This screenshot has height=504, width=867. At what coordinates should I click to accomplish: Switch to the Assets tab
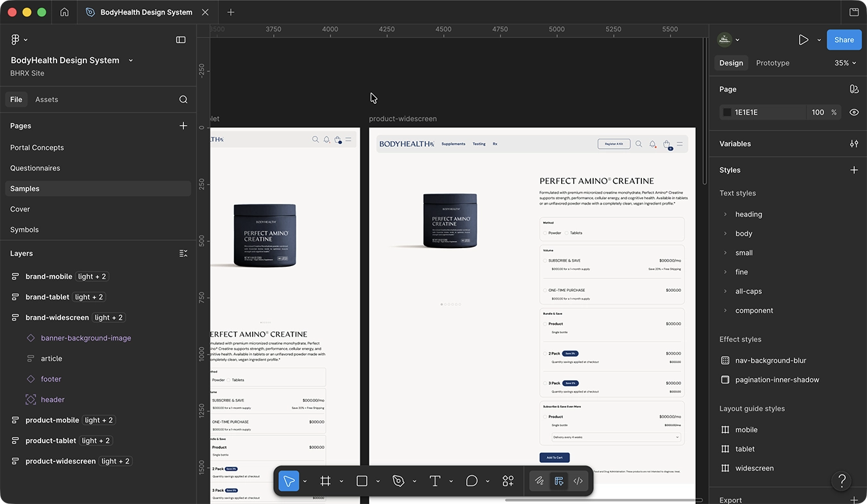[47, 99]
